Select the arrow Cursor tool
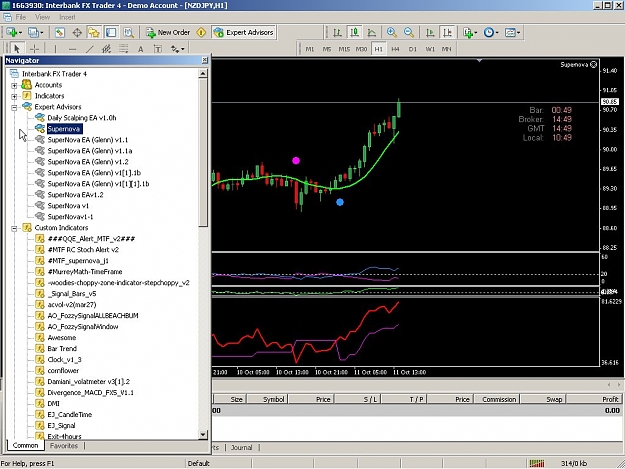Screen dimensions: 625x469 coord(16,49)
